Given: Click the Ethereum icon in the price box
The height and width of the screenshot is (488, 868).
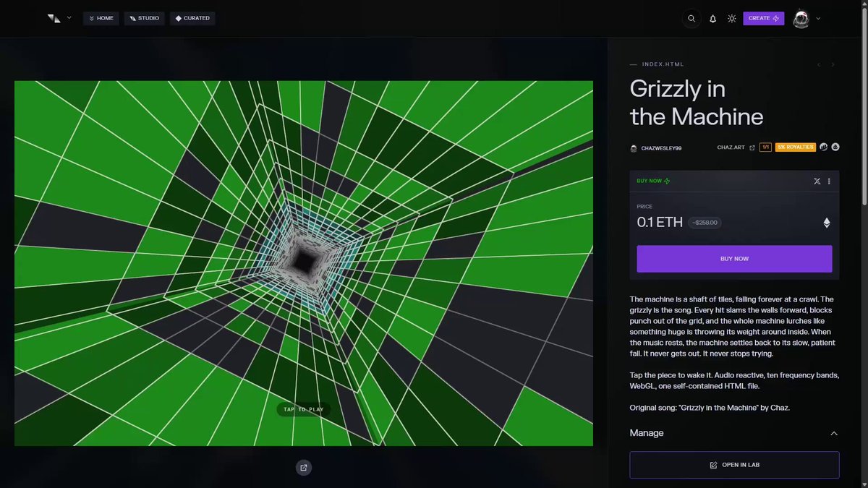Looking at the screenshot, I should pos(827,223).
